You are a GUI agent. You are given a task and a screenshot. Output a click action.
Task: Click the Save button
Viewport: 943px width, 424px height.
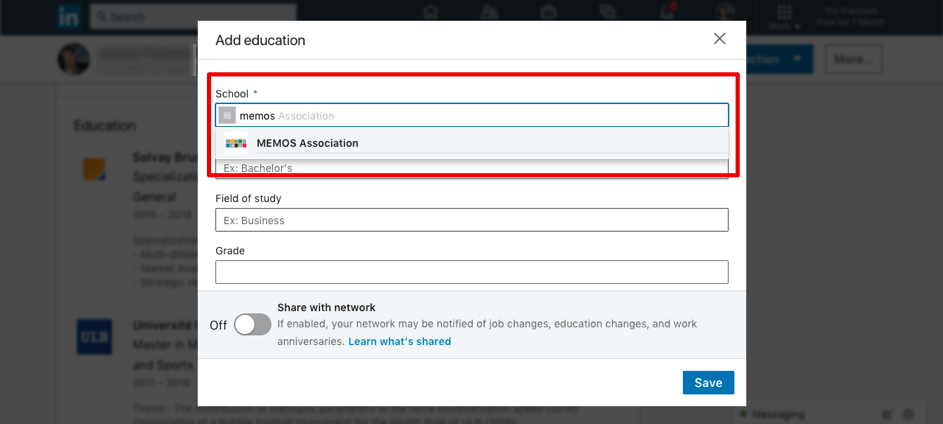(708, 383)
